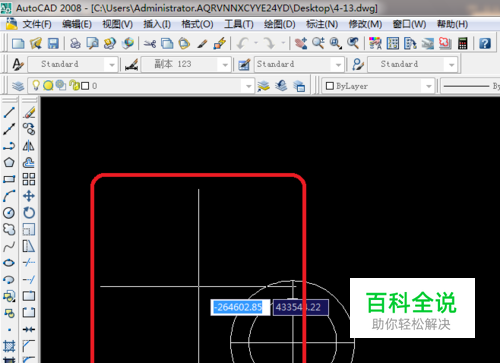Click the Undo arrow
The height and width of the screenshot is (363, 500).
point(243,43)
